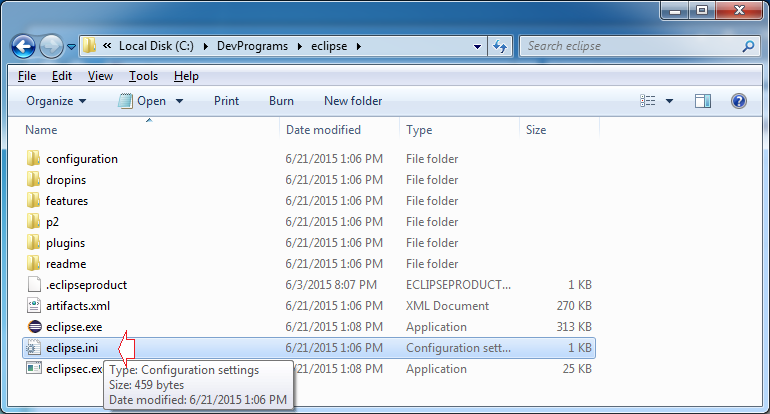Click the Forward navigation arrow button
Screen dimensions: 770x414
click(51, 46)
